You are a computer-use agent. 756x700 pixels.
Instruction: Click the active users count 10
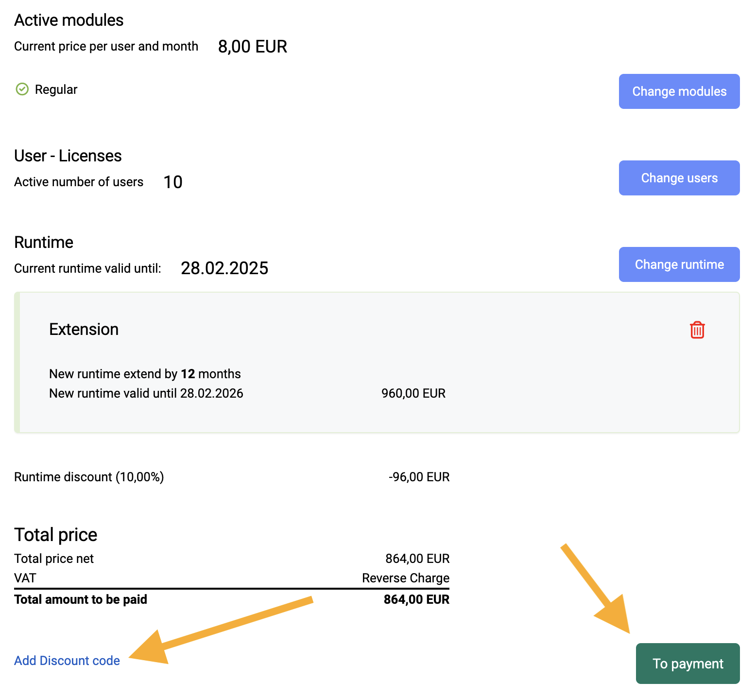[173, 182]
